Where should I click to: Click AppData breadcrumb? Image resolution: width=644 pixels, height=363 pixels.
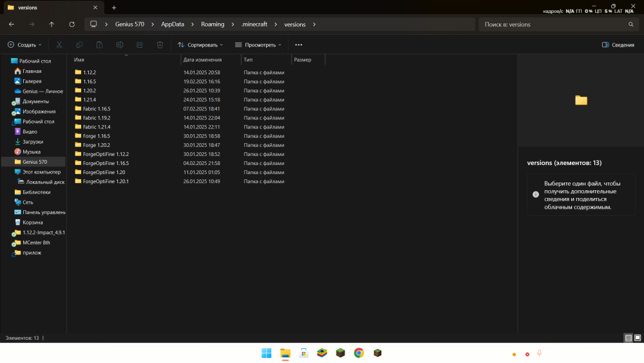click(x=173, y=25)
